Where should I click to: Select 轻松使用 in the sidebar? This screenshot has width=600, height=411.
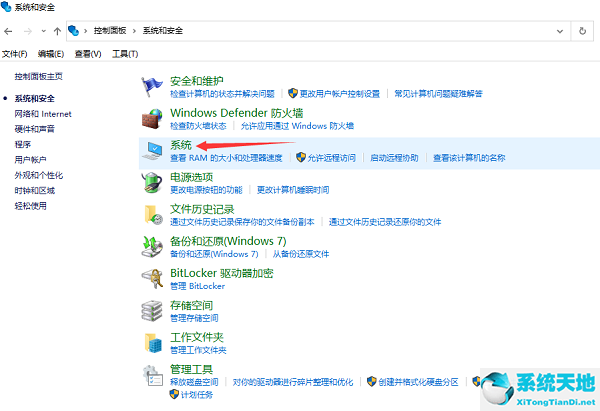tap(31, 206)
